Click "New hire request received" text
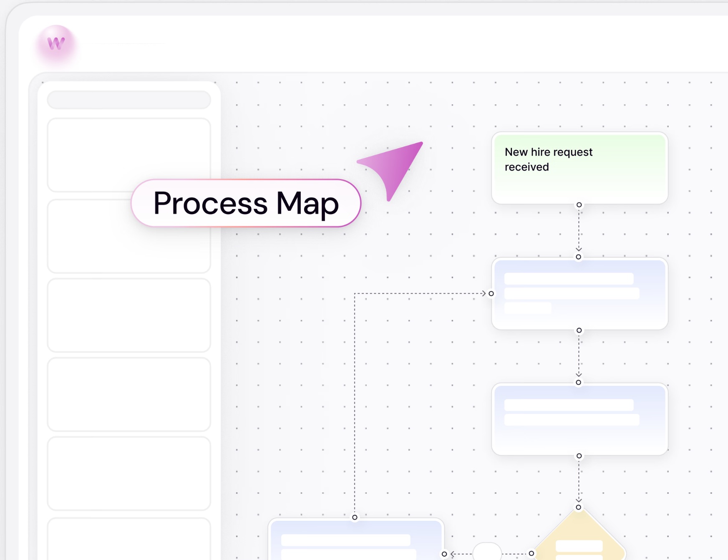 548,159
